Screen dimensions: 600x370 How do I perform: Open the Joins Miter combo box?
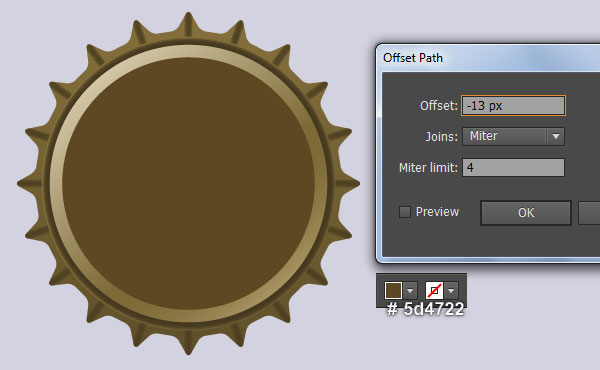513,137
